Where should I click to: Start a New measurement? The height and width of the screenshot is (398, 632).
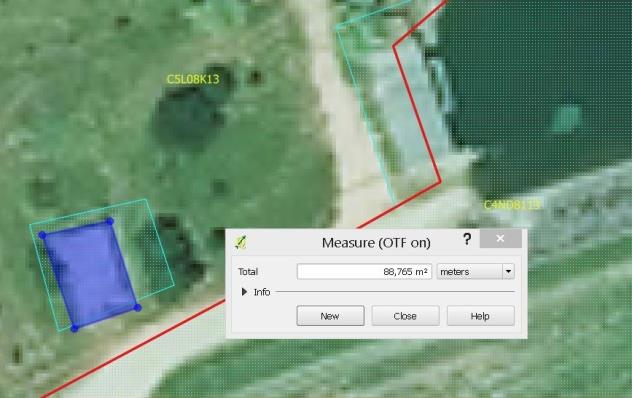click(x=330, y=316)
